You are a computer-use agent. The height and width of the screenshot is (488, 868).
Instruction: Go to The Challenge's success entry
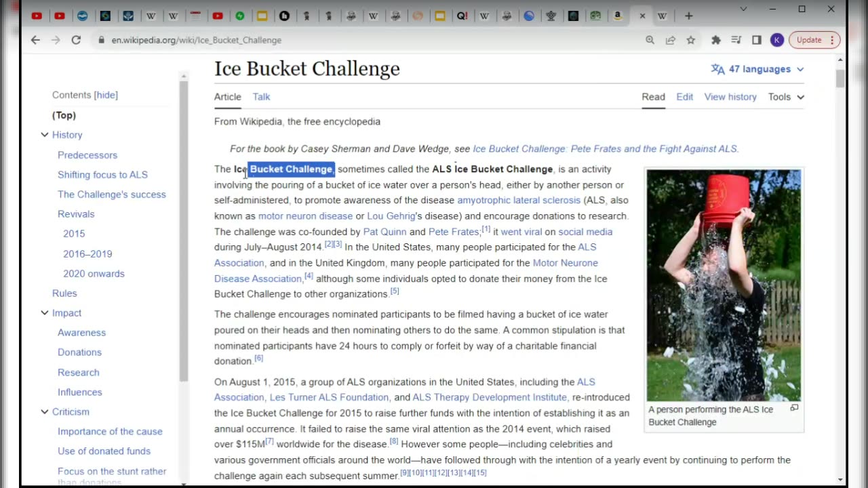[112, 195]
